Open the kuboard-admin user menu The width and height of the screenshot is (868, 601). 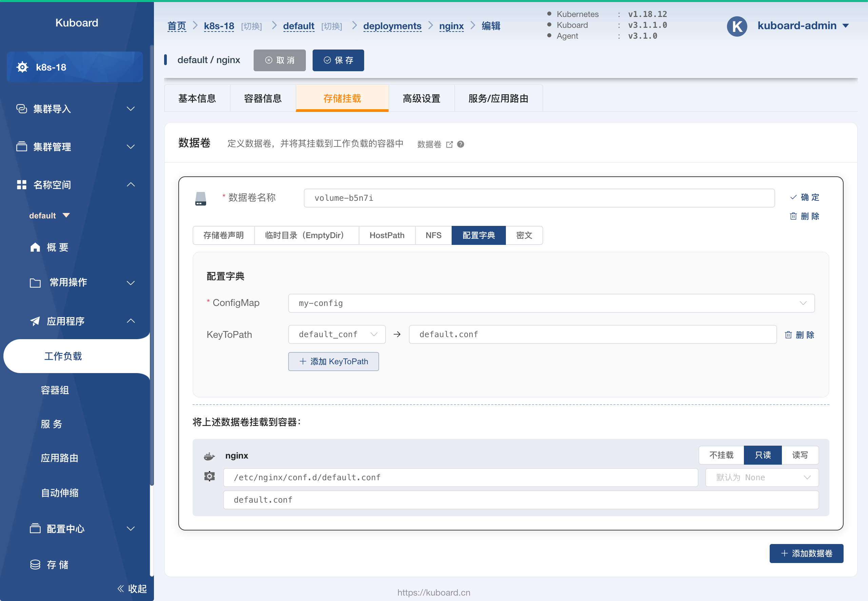pyautogui.click(x=803, y=25)
